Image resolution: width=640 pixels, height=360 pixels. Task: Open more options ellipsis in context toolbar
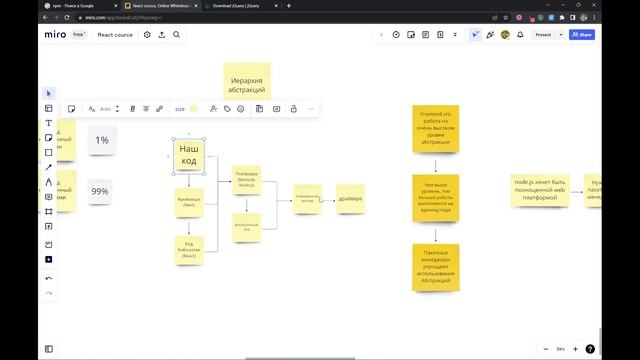[311, 109]
